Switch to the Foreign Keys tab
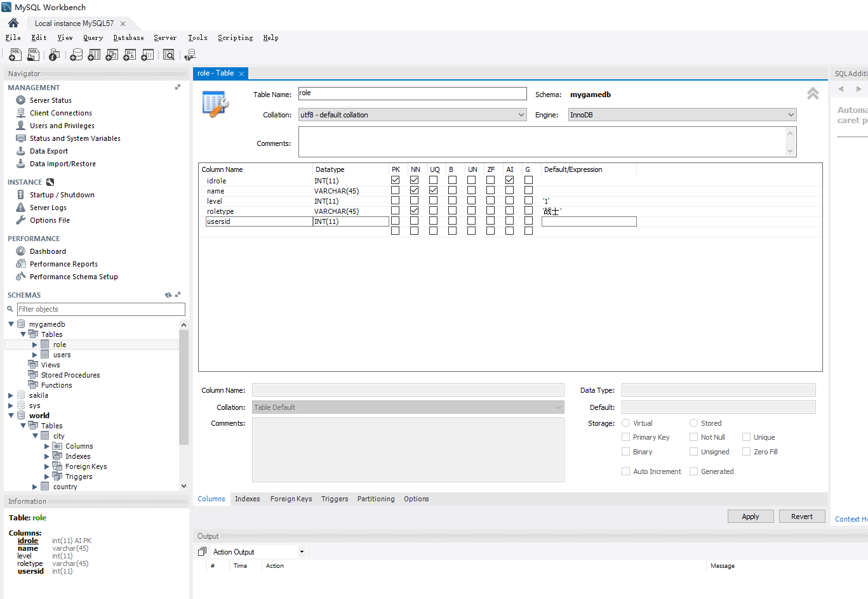The width and height of the screenshot is (868, 599). click(x=291, y=499)
